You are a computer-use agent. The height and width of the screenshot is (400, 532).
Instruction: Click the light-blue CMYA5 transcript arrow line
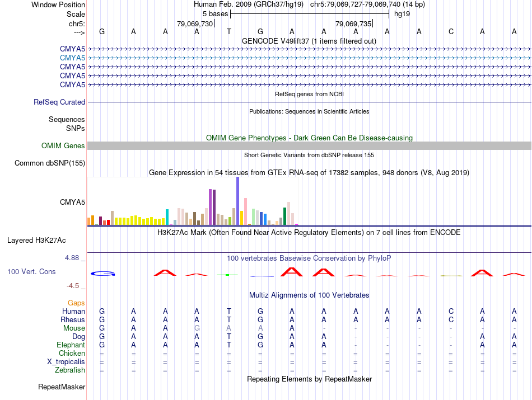coord(309,58)
